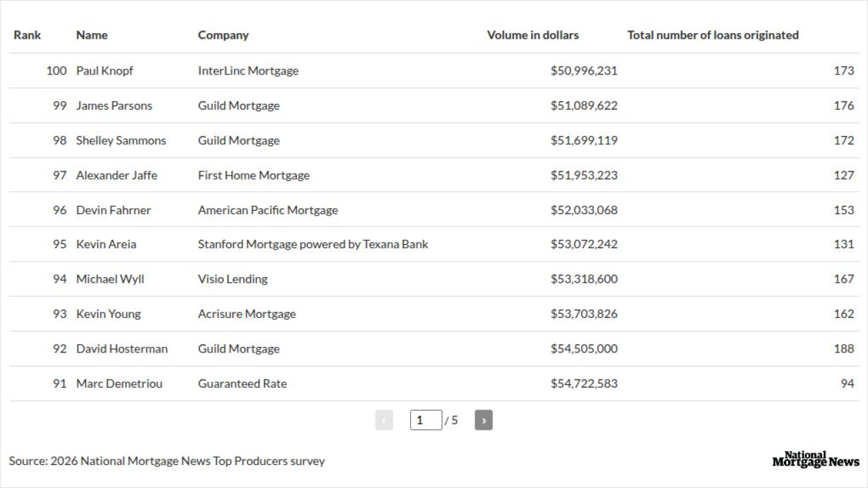Click the page number input field
The width and height of the screenshot is (868, 488).
tap(426, 420)
